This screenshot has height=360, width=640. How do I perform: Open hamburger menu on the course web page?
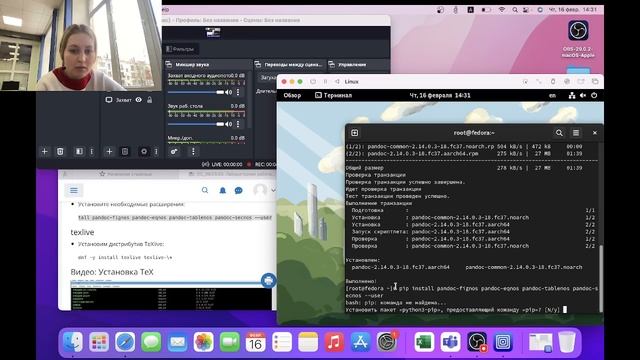point(74,190)
